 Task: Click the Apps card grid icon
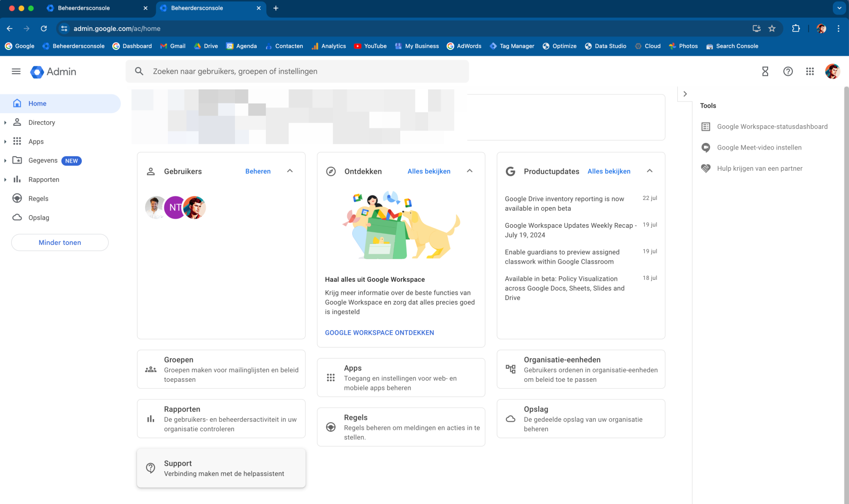pos(331,378)
